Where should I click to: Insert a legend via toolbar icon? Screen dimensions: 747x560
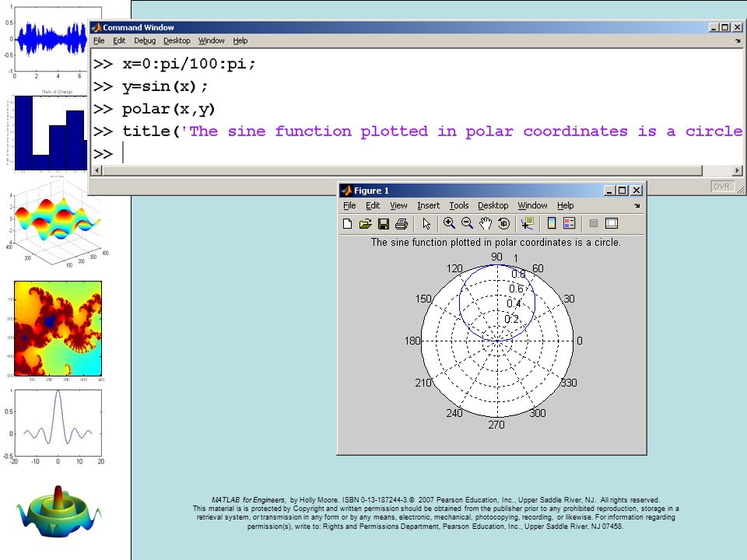(570, 223)
